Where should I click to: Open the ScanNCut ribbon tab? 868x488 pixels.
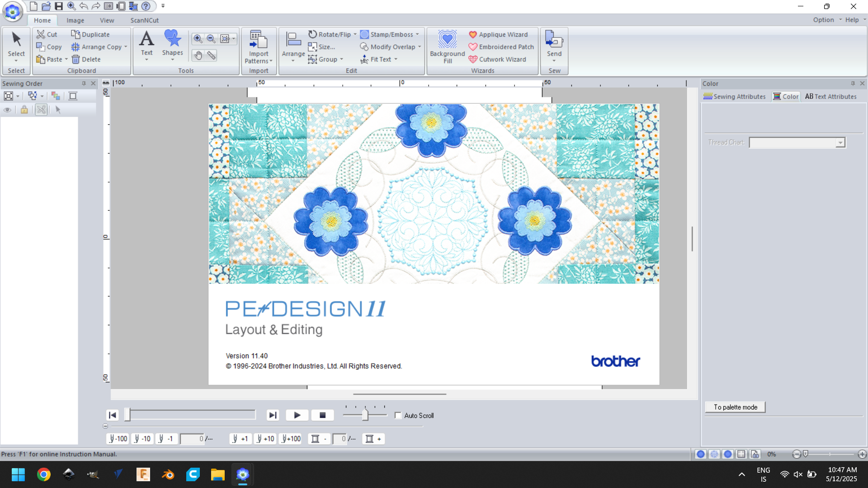[x=144, y=20]
